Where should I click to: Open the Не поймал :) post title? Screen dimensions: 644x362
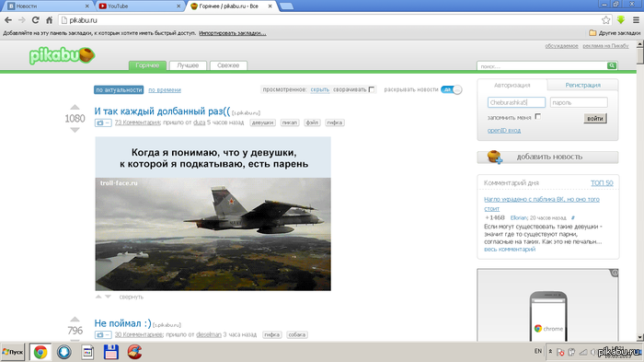pyautogui.click(x=122, y=323)
